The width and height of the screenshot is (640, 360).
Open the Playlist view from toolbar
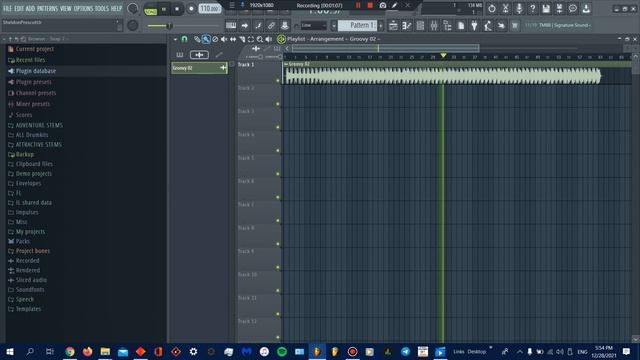click(x=393, y=26)
